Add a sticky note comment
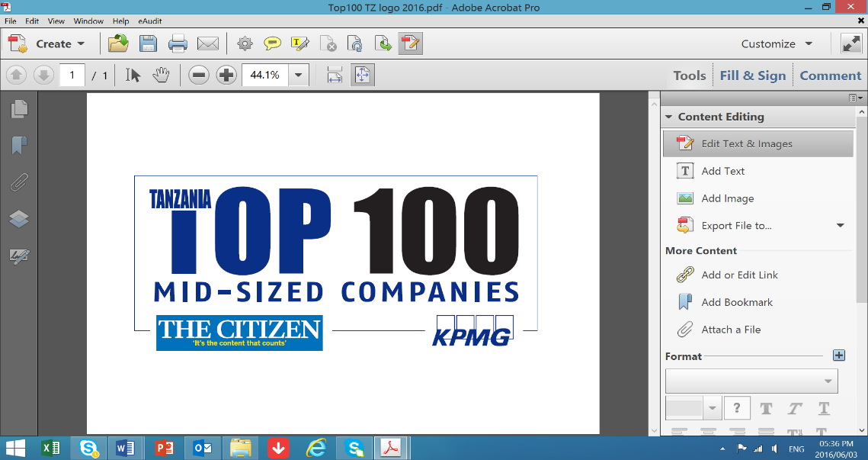Viewport: 868px width, 460px height. tap(272, 43)
